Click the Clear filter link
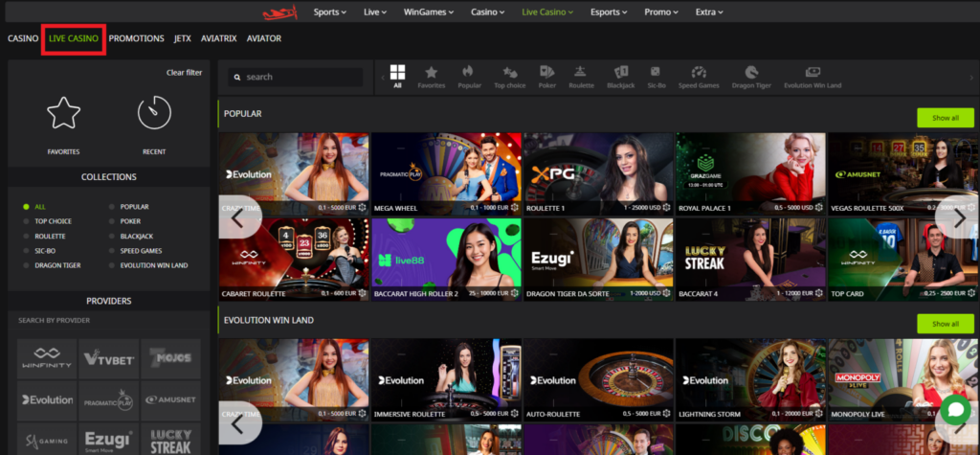980x455 pixels. pyautogui.click(x=185, y=73)
